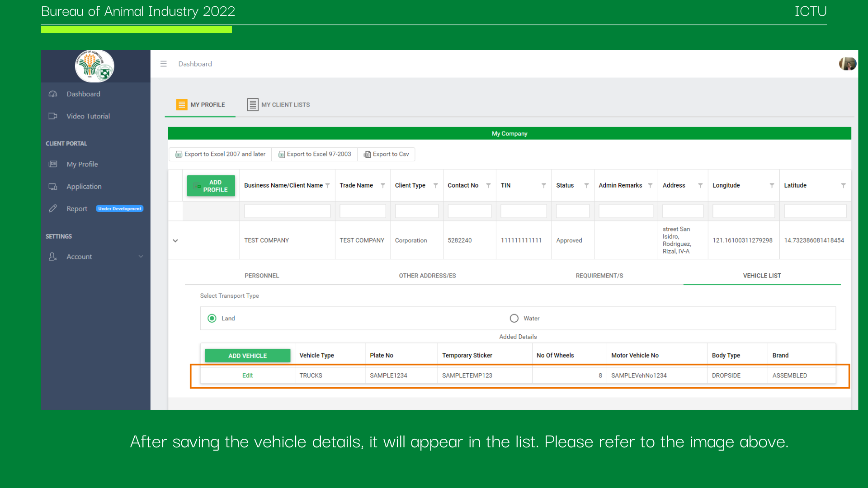
Task: Click Status filter input field
Action: 573,211
